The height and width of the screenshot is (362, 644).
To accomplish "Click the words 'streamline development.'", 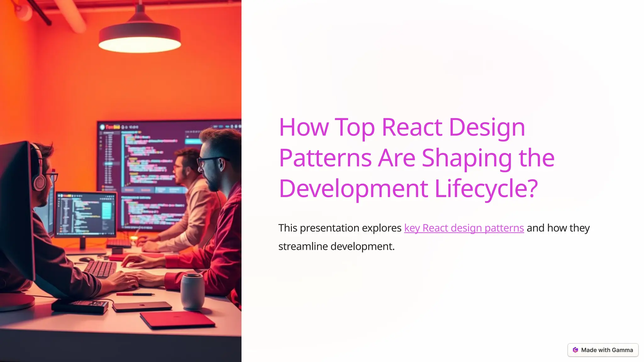I will [336, 246].
